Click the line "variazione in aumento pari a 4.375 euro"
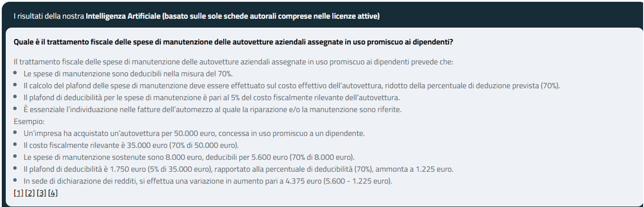Screen dimensions: 644x207 tap(208, 181)
